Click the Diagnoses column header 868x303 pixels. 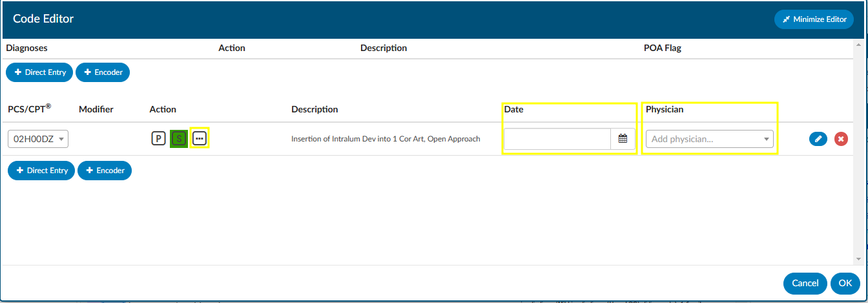(26, 48)
